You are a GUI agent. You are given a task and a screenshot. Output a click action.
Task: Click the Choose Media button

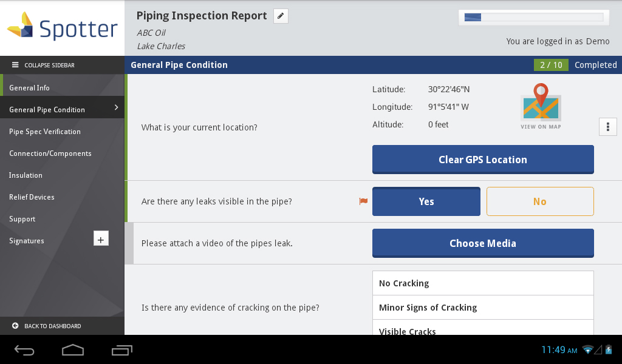(x=483, y=243)
